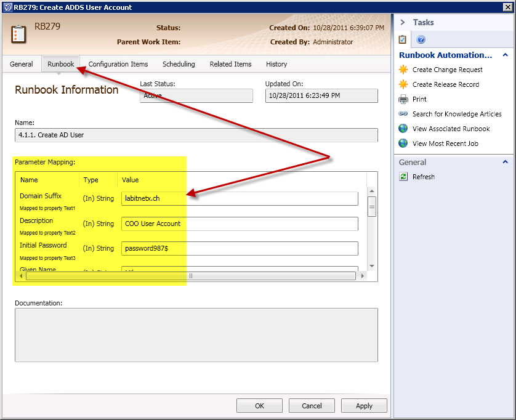Switch to the Configuration Items tab
516x420 pixels.
pyautogui.click(x=118, y=64)
